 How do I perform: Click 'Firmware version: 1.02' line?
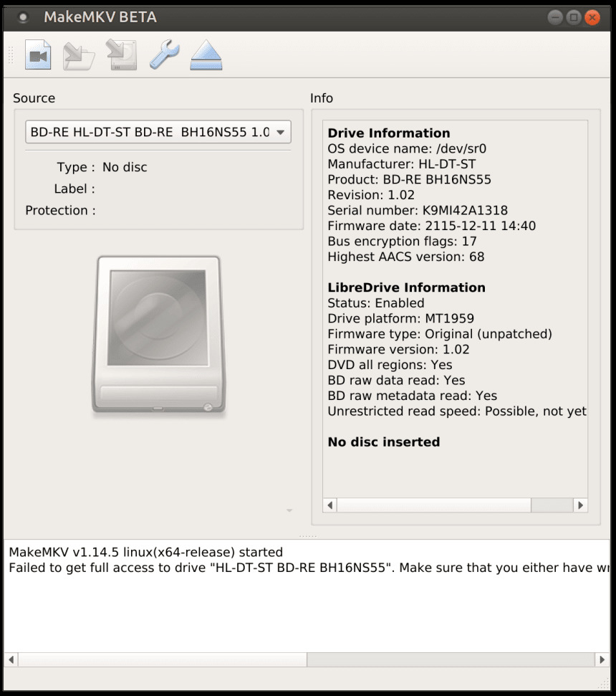398,350
